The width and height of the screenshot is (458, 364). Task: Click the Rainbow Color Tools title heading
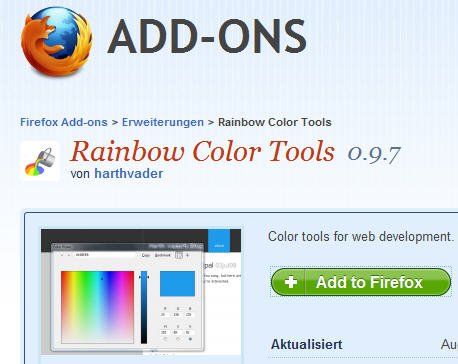[202, 151]
